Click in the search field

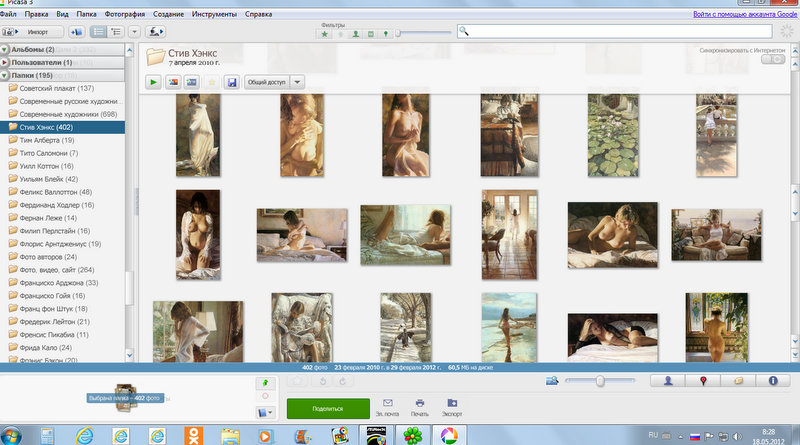tap(615, 31)
